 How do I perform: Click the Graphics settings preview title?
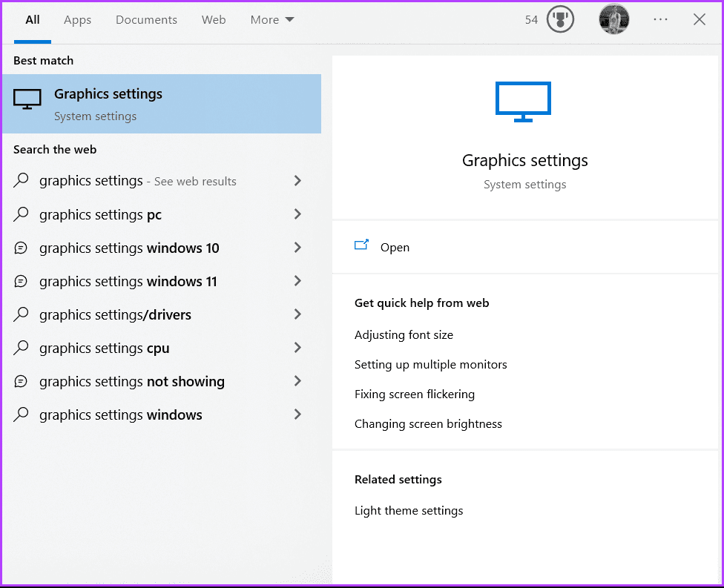pyautogui.click(x=524, y=161)
